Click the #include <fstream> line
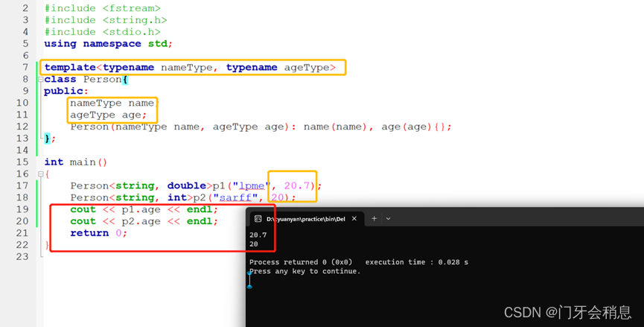644x327 pixels. point(102,8)
